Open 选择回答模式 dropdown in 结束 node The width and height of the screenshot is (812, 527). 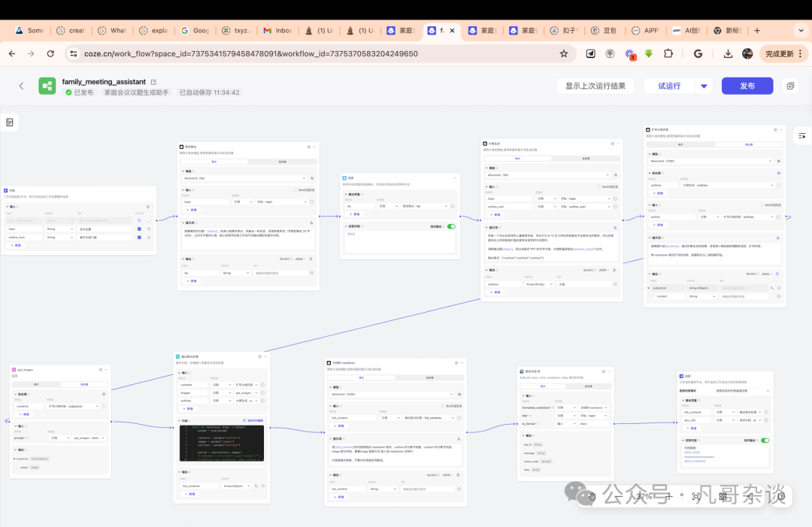tap(742, 391)
